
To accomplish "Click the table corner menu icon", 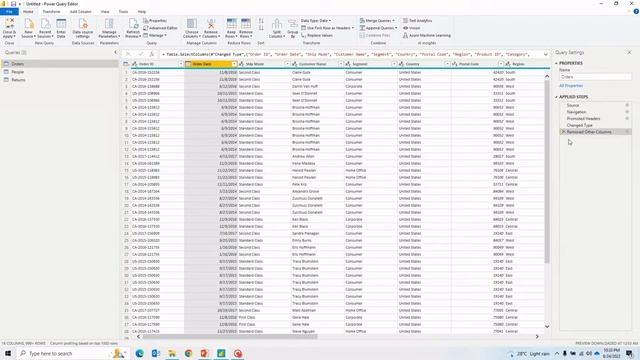I will 126,64.
